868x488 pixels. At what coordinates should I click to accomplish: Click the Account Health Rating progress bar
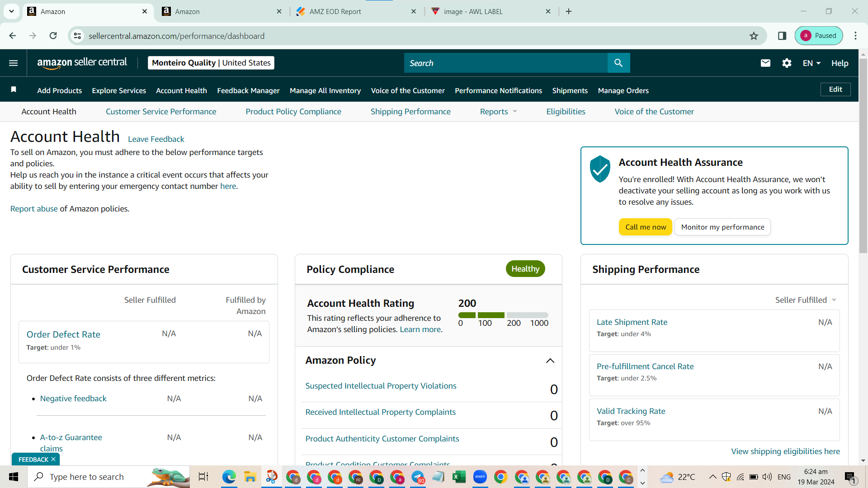503,315
